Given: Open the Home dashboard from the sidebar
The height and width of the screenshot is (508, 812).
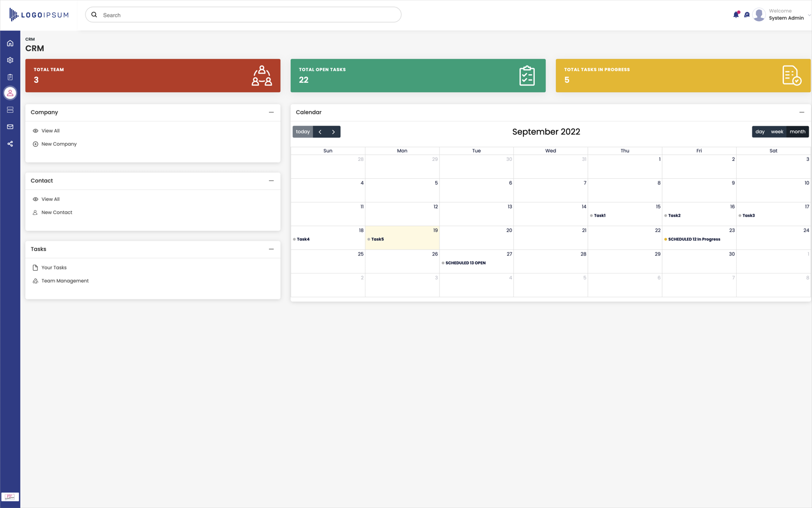Looking at the screenshot, I should coord(10,43).
